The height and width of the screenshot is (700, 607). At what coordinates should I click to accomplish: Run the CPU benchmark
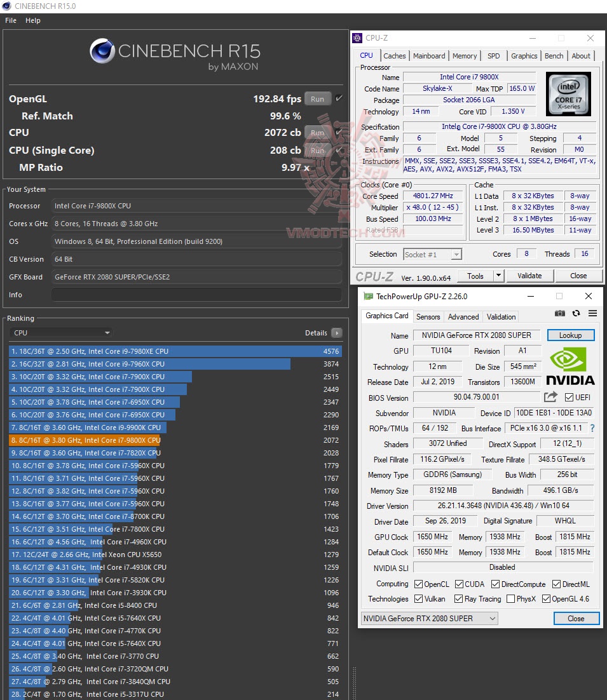pos(318,133)
